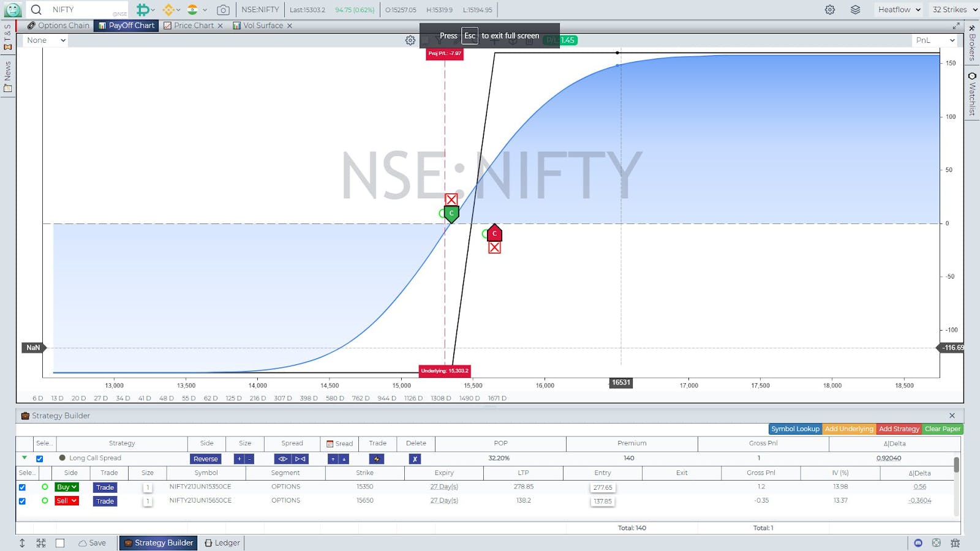This screenshot has width=980, height=551.
Task: Toggle checkbox for the 15350CE leg
Action: 23,487
